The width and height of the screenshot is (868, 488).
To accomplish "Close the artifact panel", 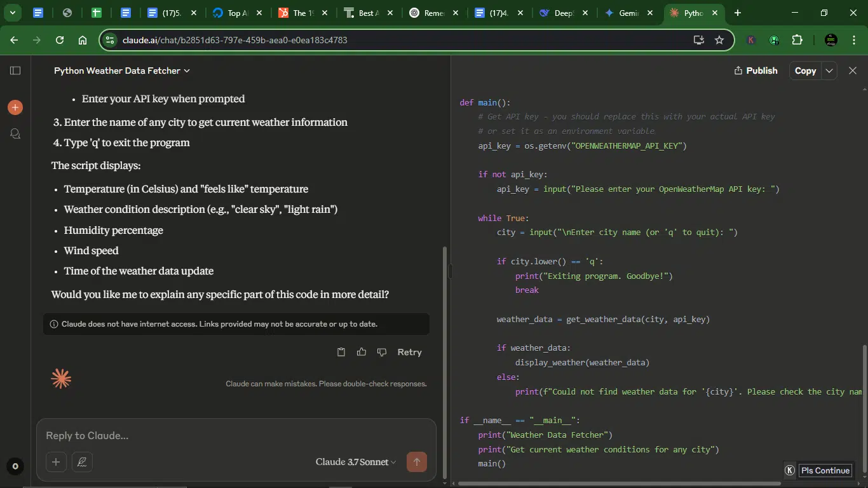I will tap(853, 71).
